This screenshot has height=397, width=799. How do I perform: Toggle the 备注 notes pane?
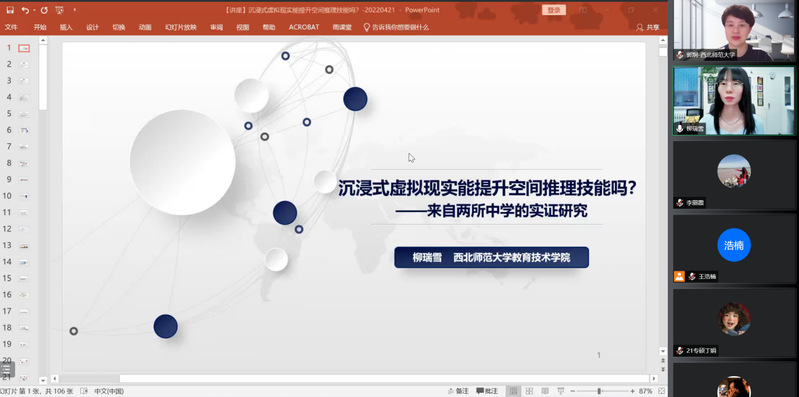pos(458,391)
